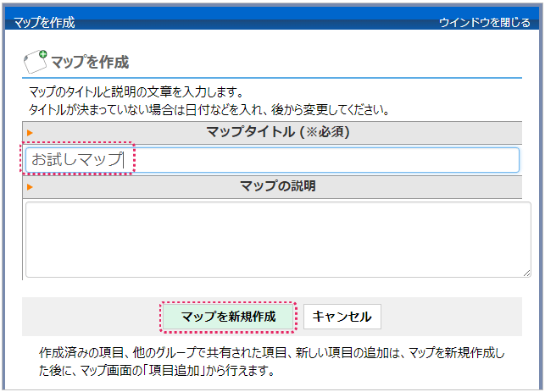Click the (※必須) required marker

click(x=323, y=132)
